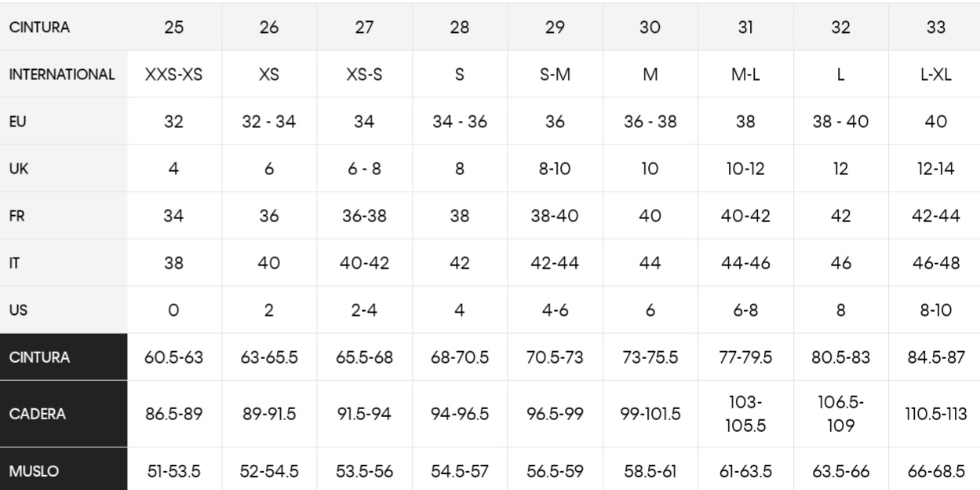Image resolution: width=980 pixels, height=490 pixels.
Task: Select thigh measurement "66-68.5" cell
Action: click(x=935, y=472)
